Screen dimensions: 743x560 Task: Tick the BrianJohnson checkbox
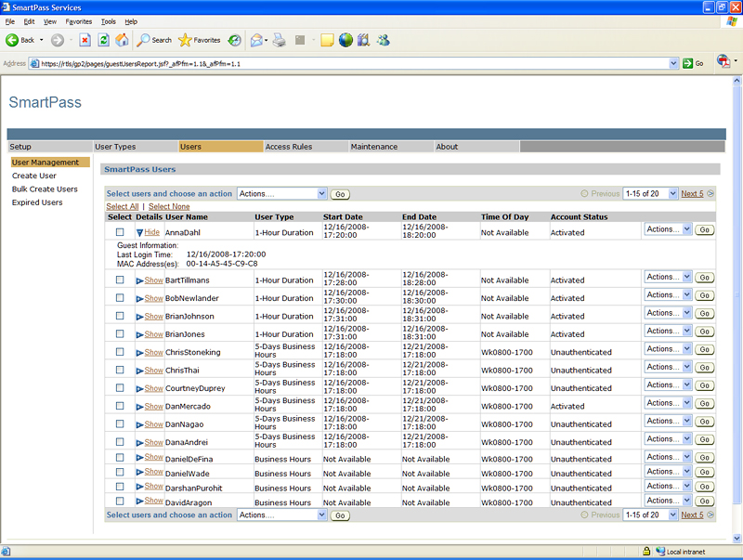click(x=120, y=316)
